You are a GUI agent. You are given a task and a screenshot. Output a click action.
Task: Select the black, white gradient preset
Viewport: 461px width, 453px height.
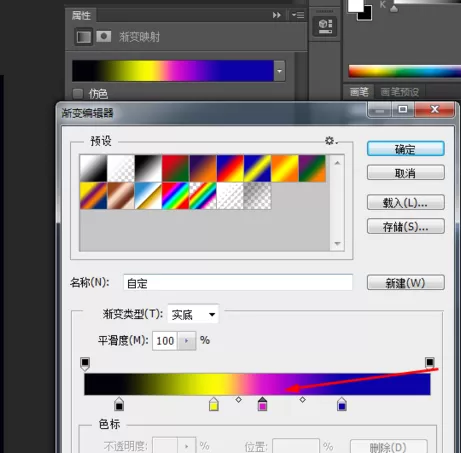click(148, 168)
